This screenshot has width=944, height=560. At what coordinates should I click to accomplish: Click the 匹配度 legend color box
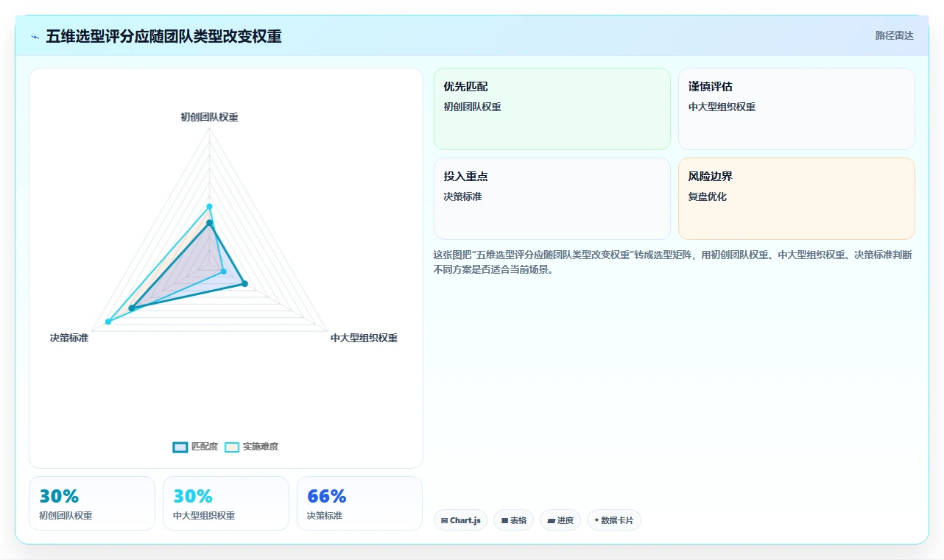(180, 447)
